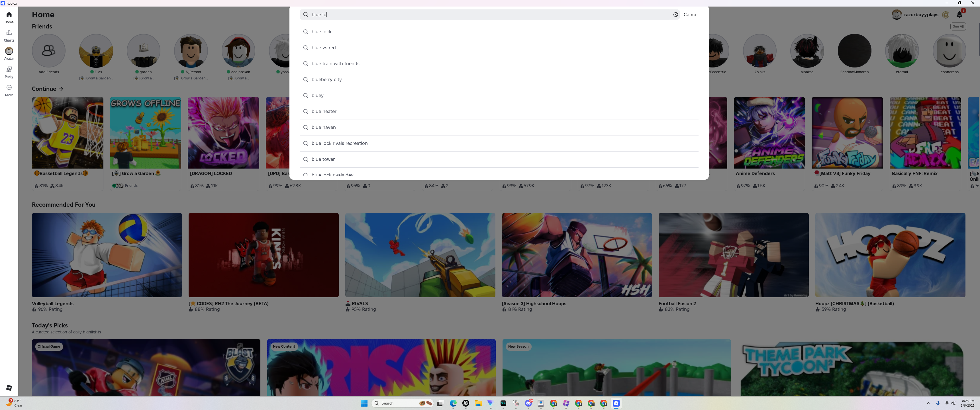
Task: Select the "bluey" suggestion
Action: 499,95
